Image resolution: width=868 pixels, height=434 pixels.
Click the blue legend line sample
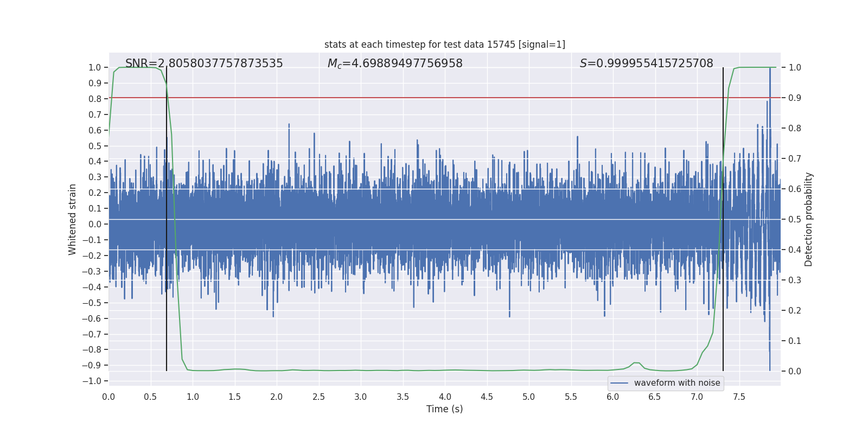click(619, 383)
